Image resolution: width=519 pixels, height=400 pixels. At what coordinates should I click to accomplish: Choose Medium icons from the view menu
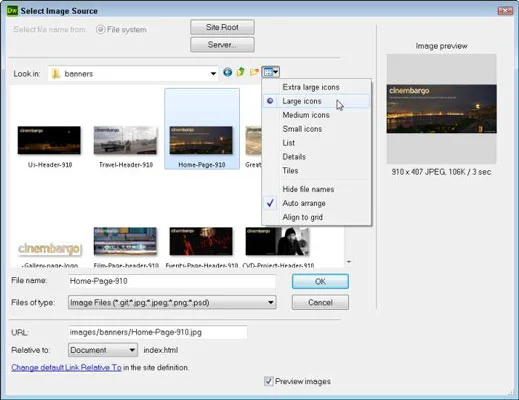click(306, 115)
